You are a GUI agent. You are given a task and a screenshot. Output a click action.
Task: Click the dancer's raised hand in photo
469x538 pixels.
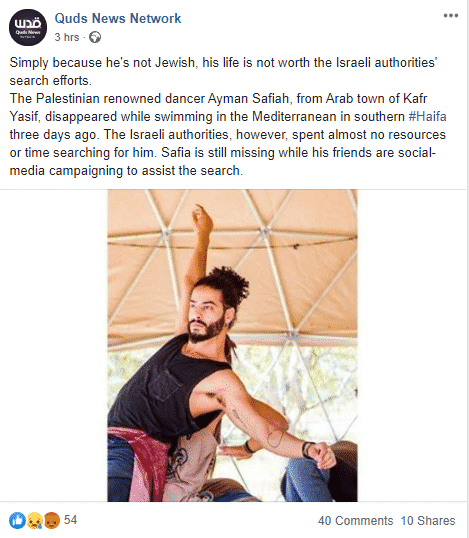(x=202, y=218)
